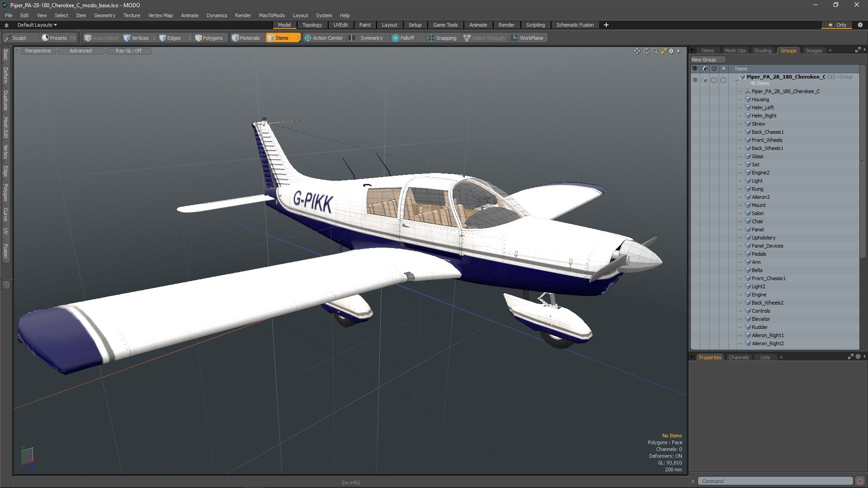Viewport: 868px width, 488px height.
Task: Open the Properties panel settings gear
Action: (858, 357)
